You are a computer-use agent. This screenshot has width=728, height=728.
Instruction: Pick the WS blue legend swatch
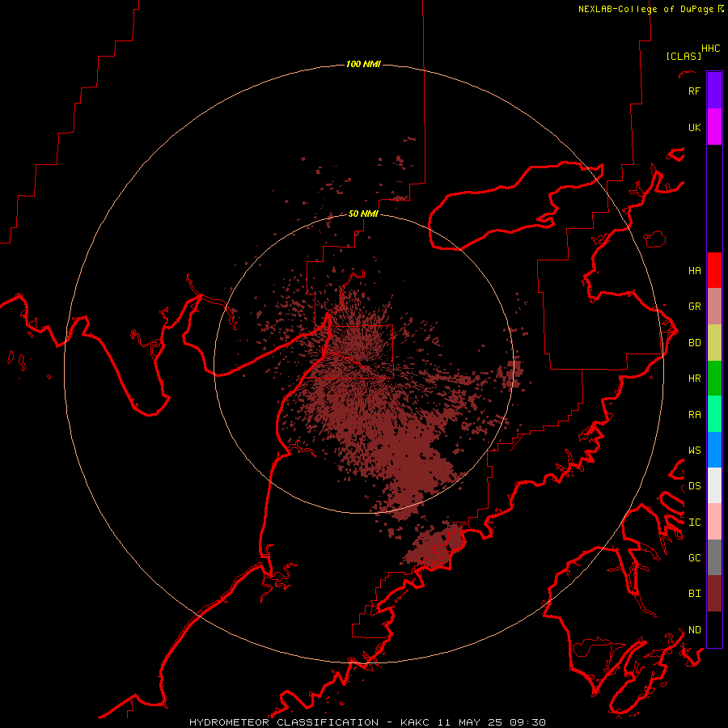point(714,450)
